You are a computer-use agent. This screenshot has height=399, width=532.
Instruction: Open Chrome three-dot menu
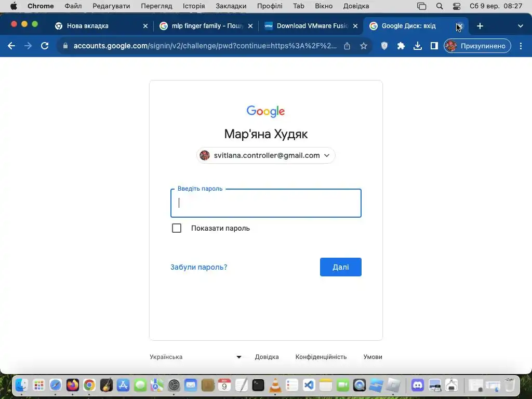(x=521, y=46)
